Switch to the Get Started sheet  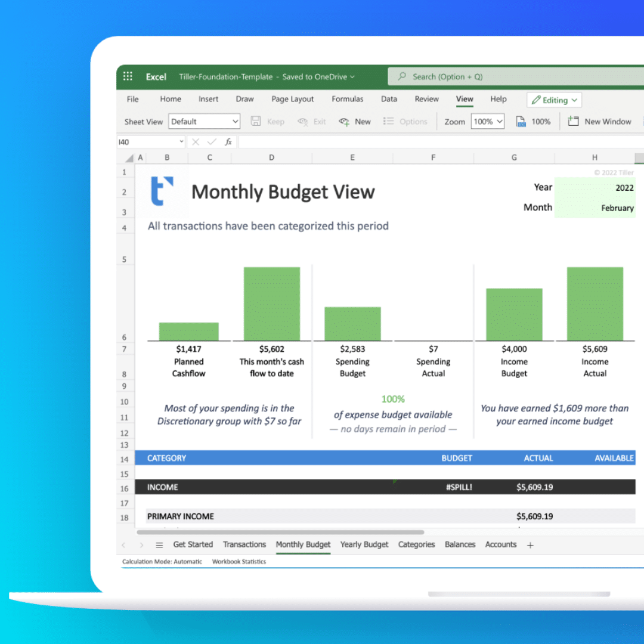point(193,544)
